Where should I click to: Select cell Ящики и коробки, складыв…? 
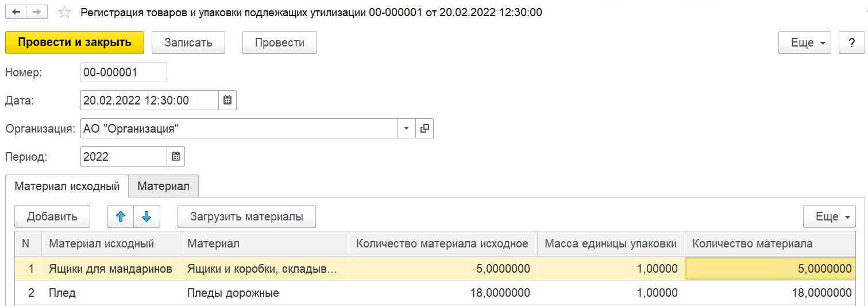[x=264, y=268]
